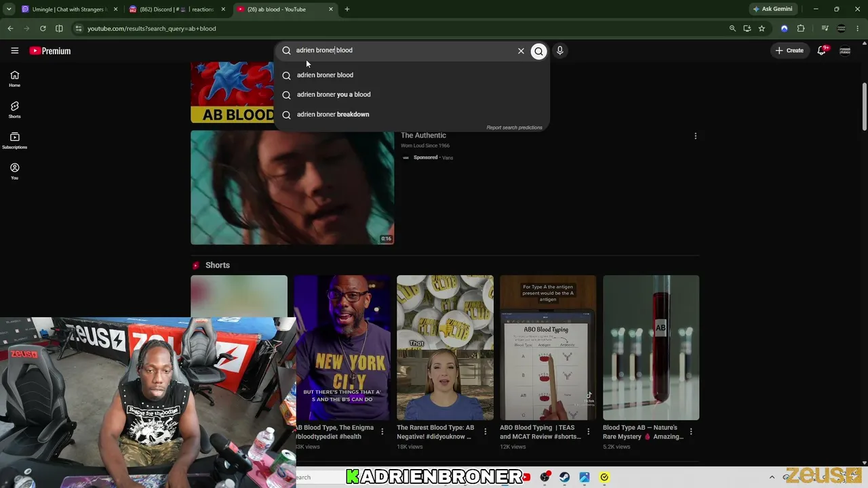Toggle the browser side panel button
The width and height of the screenshot is (868, 488).
(59, 28)
